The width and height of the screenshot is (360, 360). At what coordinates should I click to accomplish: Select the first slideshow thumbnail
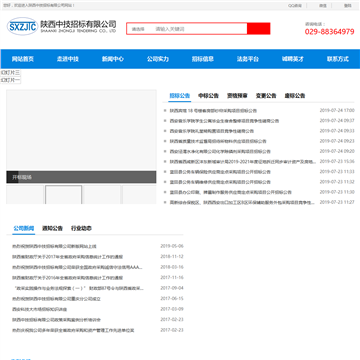[x=25, y=195]
